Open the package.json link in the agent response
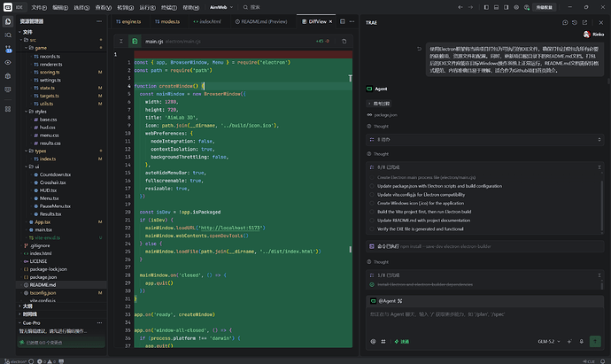The height and width of the screenshot is (364, 611). [386, 115]
